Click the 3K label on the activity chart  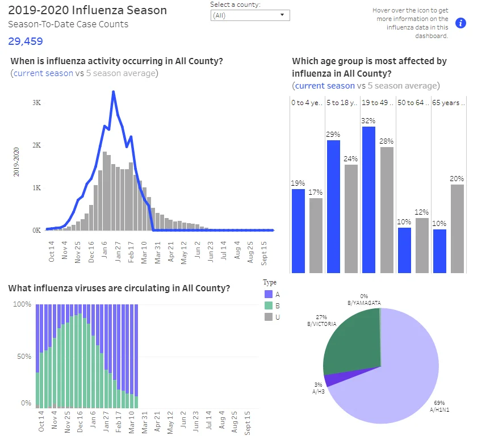click(x=36, y=103)
